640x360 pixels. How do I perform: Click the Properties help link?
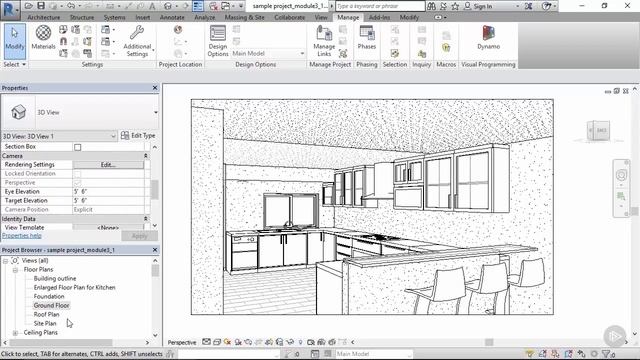[22, 236]
